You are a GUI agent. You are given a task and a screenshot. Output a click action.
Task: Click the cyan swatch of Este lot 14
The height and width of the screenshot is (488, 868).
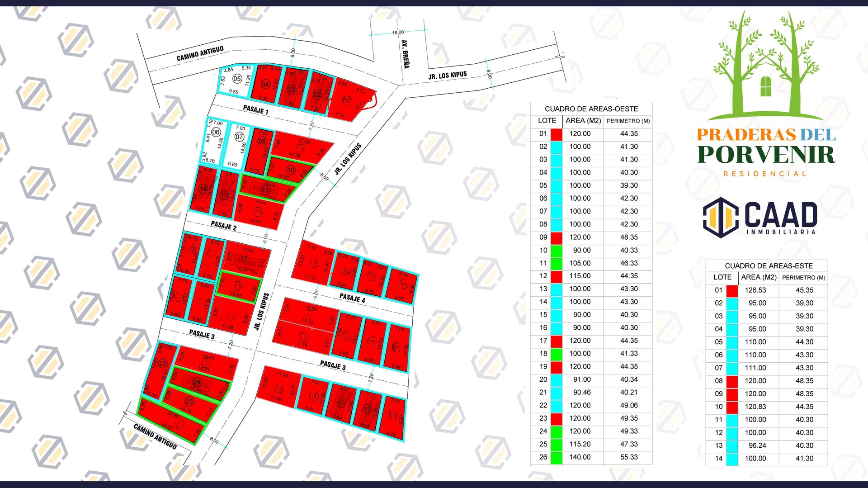point(732,459)
